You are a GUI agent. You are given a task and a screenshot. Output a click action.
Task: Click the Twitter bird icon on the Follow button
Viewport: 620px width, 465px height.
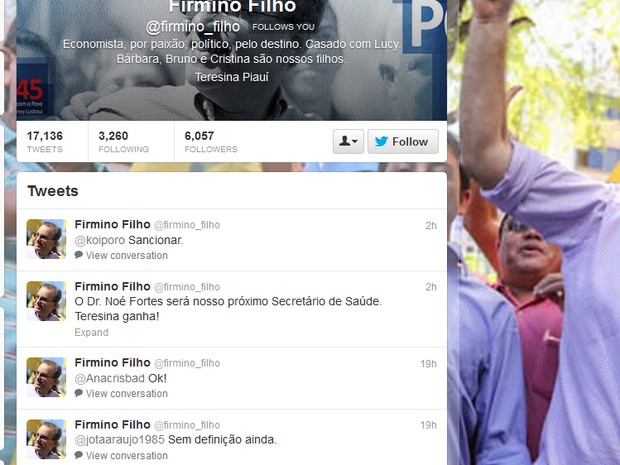pos(381,142)
